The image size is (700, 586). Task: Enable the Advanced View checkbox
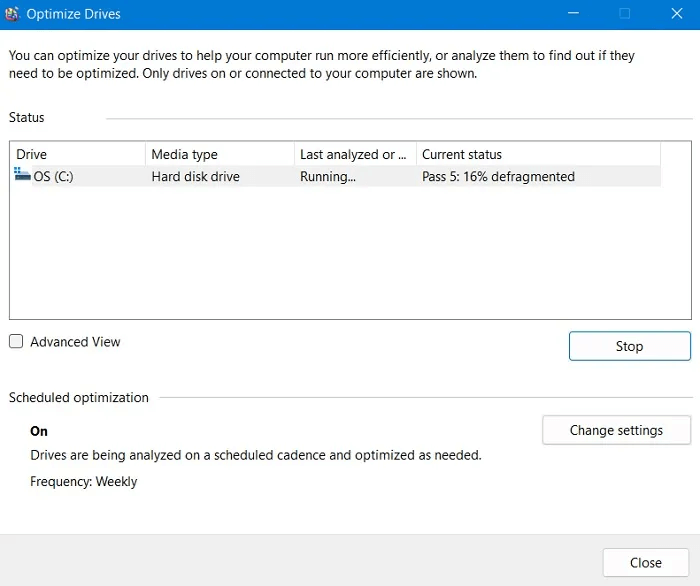point(16,342)
